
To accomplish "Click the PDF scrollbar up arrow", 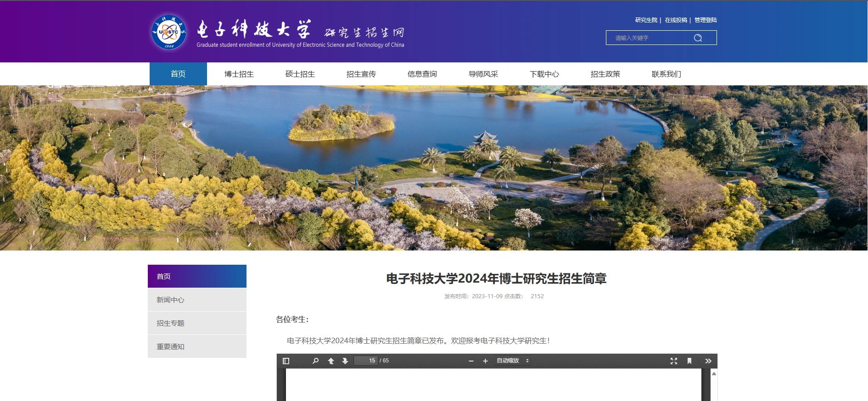I will [x=714, y=373].
